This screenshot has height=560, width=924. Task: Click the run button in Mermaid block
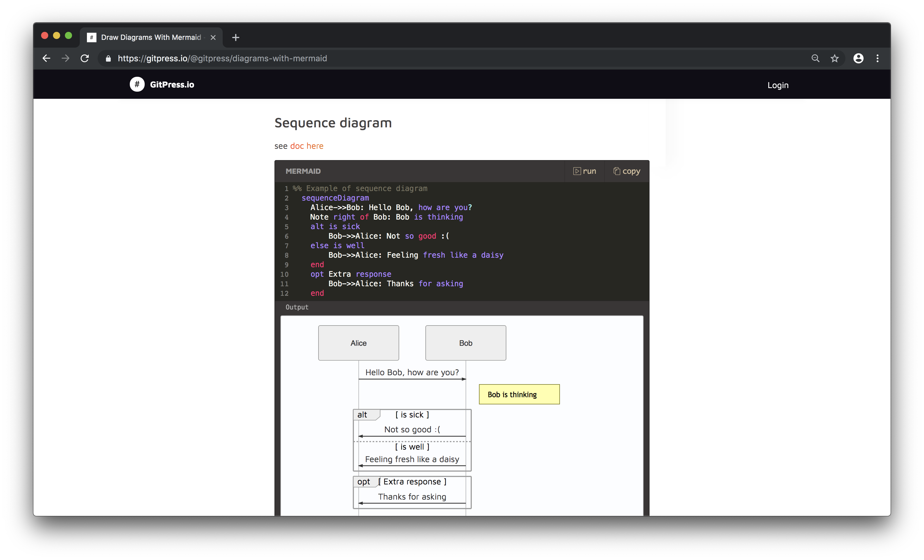click(x=585, y=171)
